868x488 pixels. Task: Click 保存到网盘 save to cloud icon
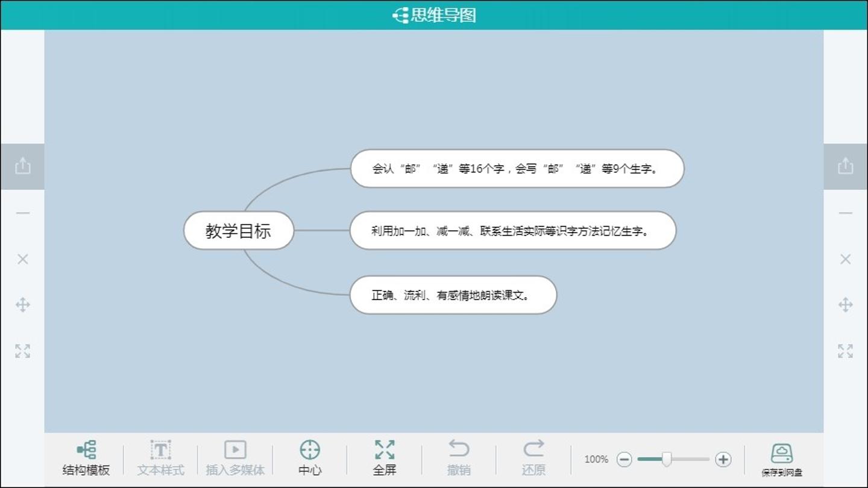pos(782,454)
